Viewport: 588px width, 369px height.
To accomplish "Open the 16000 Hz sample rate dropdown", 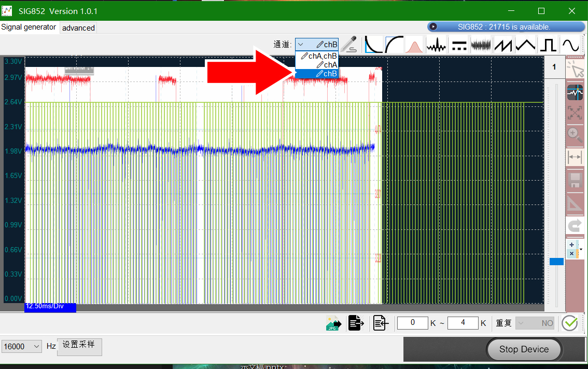I will (x=21, y=347).
